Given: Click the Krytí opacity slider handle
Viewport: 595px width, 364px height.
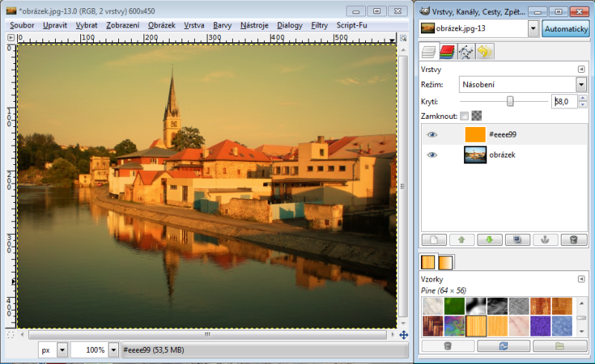Looking at the screenshot, I should coord(510,101).
